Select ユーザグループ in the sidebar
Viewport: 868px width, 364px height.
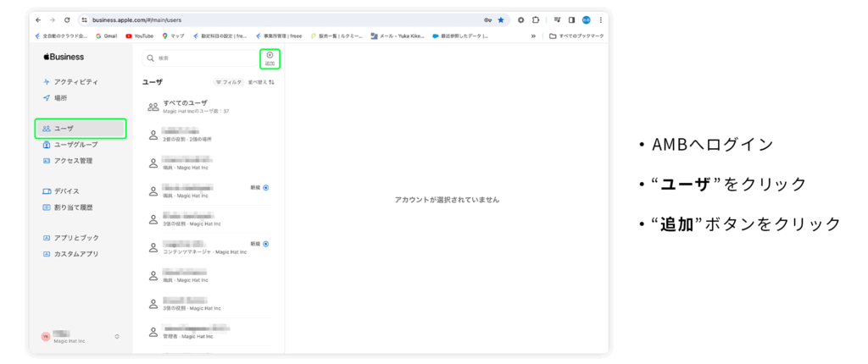(x=75, y=145)
